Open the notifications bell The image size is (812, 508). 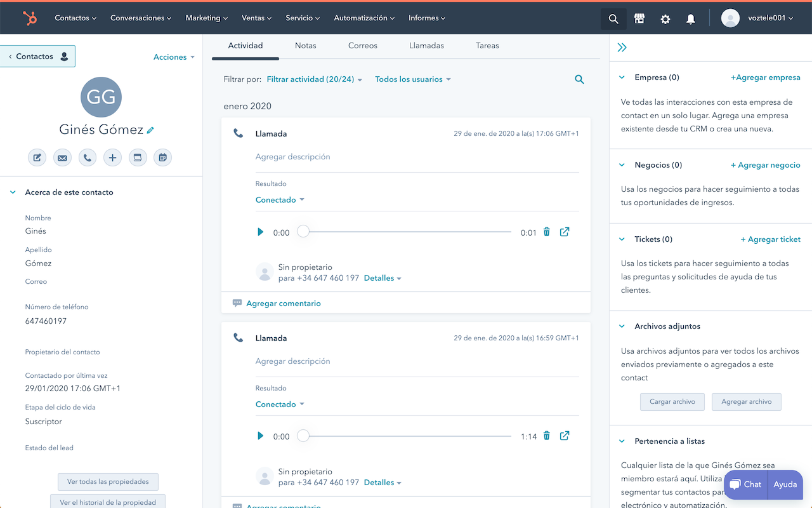(691, 19)
